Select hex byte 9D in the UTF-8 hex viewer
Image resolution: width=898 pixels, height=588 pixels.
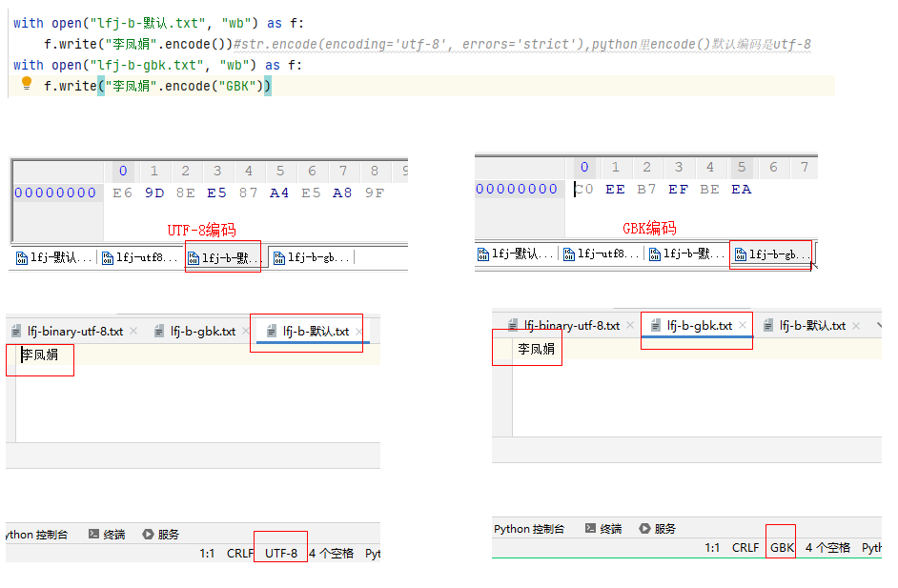point(154,193)
